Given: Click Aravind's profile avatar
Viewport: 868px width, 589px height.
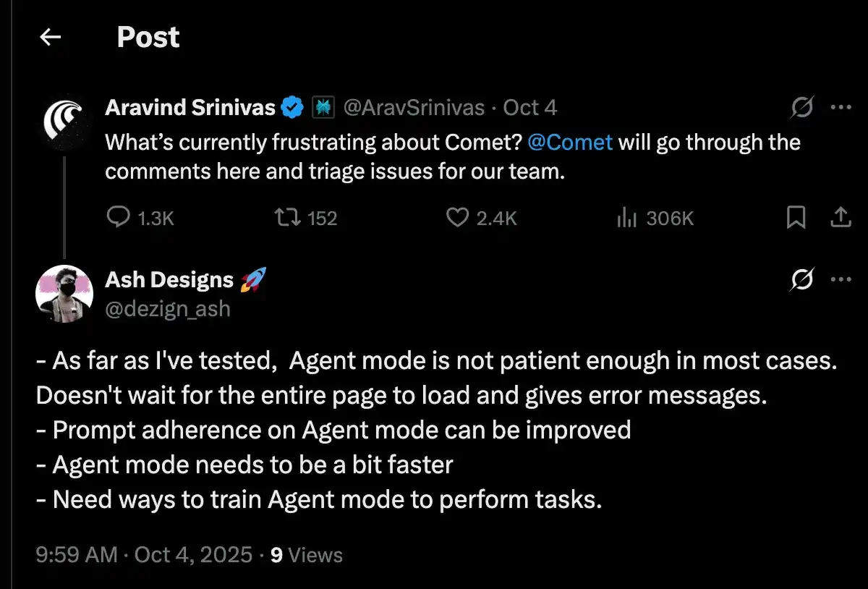Looking at the screenshot, I should point(64,121).
